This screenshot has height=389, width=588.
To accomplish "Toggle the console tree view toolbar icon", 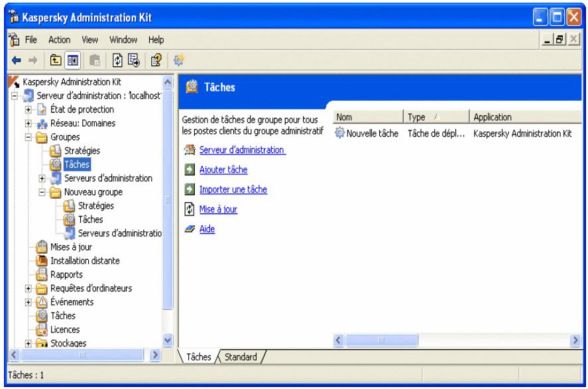I will tap(74, 60).
